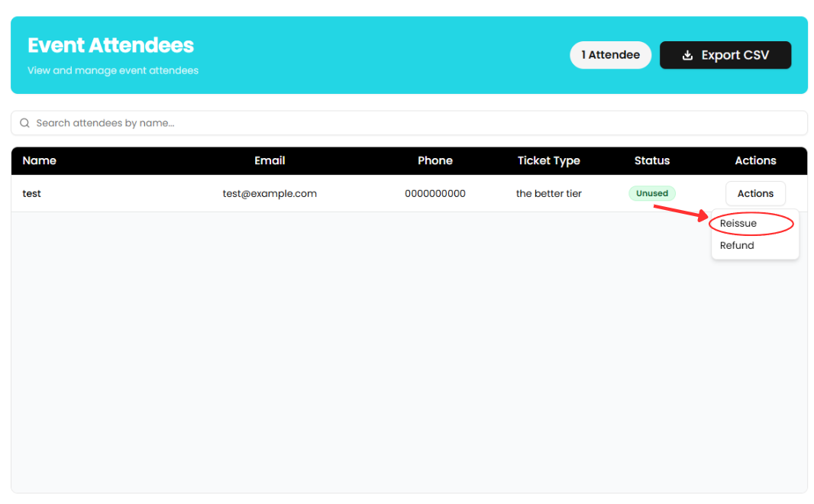Viewport: 814px width, 504px height.
Task: Focus the Search attendees by name field
Action: [412, 123]
